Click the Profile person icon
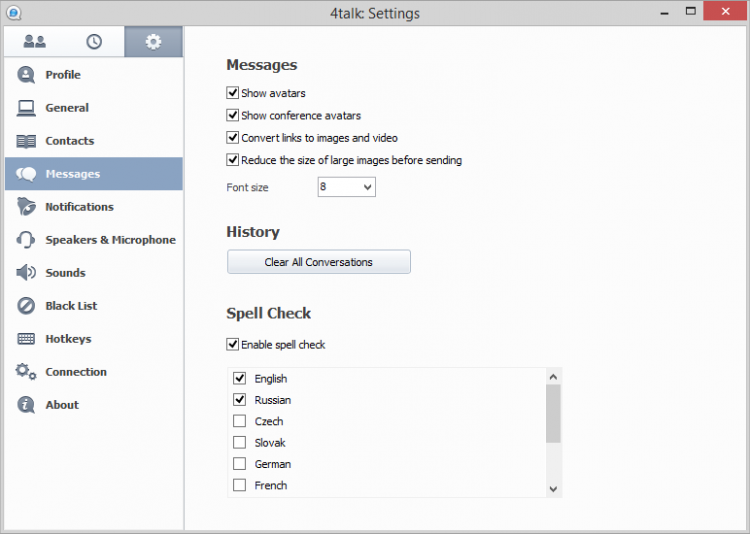The height and width of the screenshot is (534, 750). [x=26, y=75]
